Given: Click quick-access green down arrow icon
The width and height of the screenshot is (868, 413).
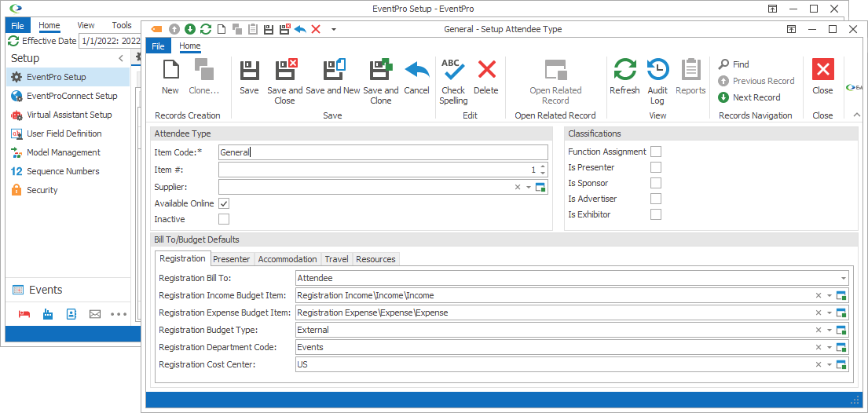Looking at the screenshot, I should click(190, 29).
